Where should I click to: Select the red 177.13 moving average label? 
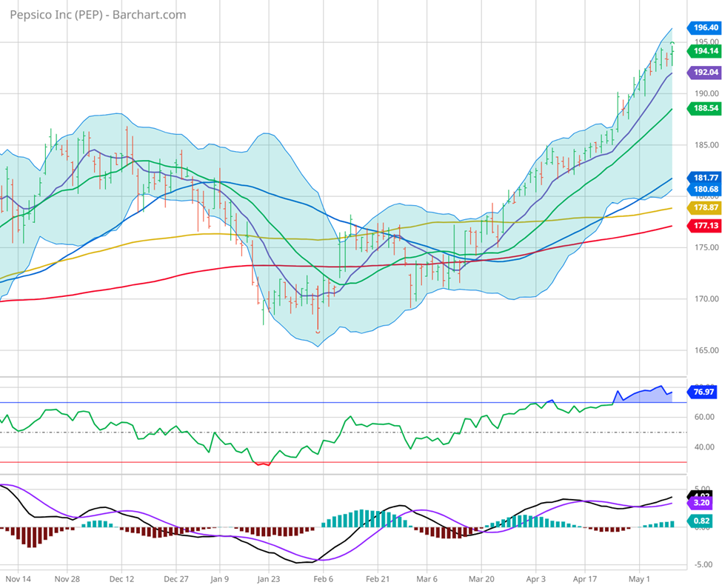[x=703, y=225]
